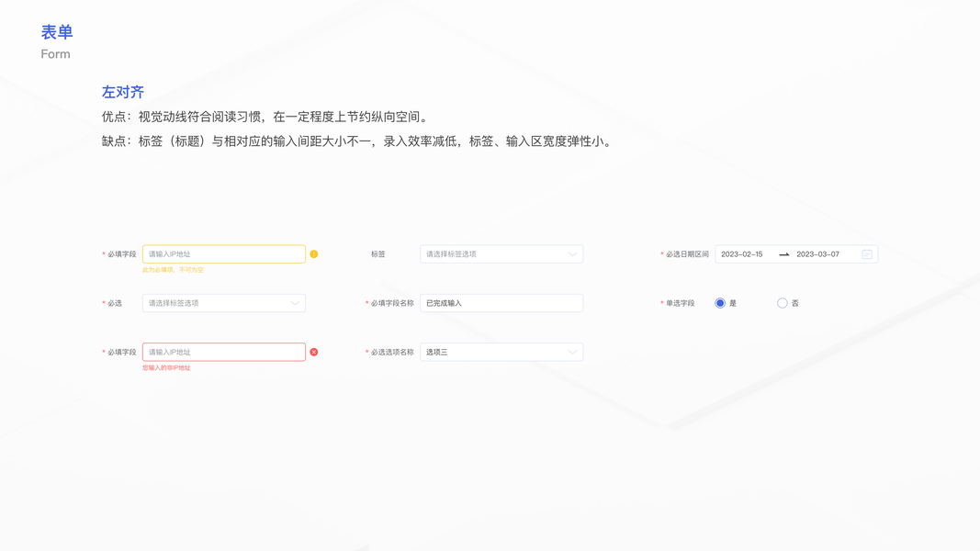Click the end date 2023-03-07
Viewport: 980px width, 551px height.
coord(817,254)
